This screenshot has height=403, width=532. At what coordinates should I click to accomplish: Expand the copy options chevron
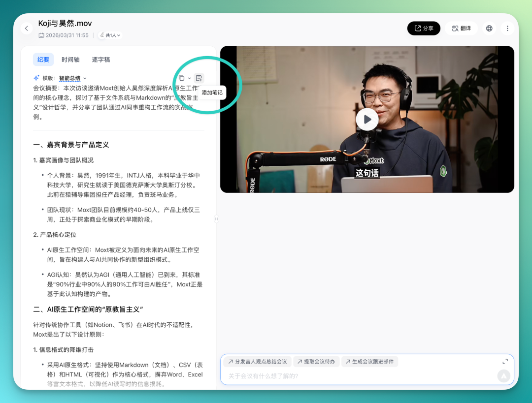point(189,78)
